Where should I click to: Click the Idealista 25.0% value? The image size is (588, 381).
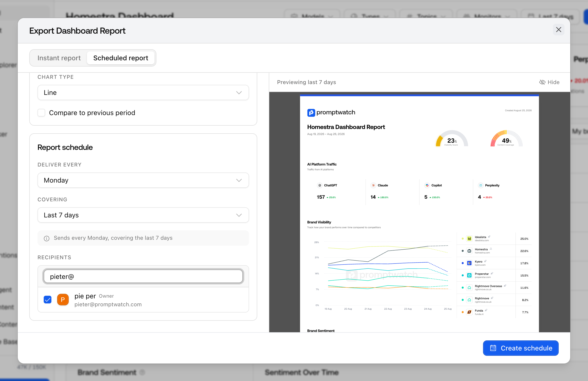coord(524,239)
